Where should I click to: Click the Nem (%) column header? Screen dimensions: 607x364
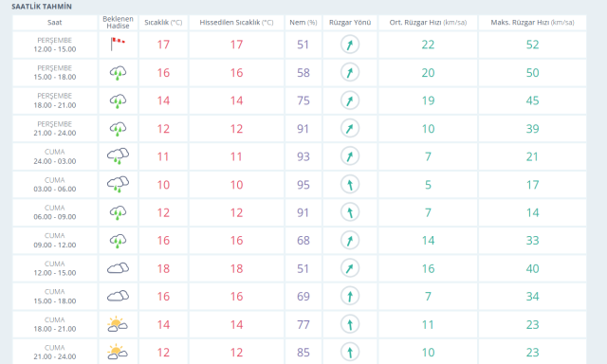tap(303, 23)
